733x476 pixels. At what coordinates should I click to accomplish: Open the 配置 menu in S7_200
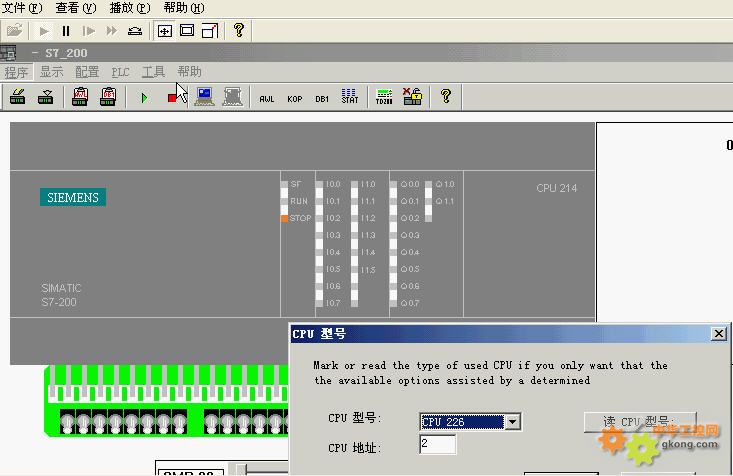pos(87,72)
